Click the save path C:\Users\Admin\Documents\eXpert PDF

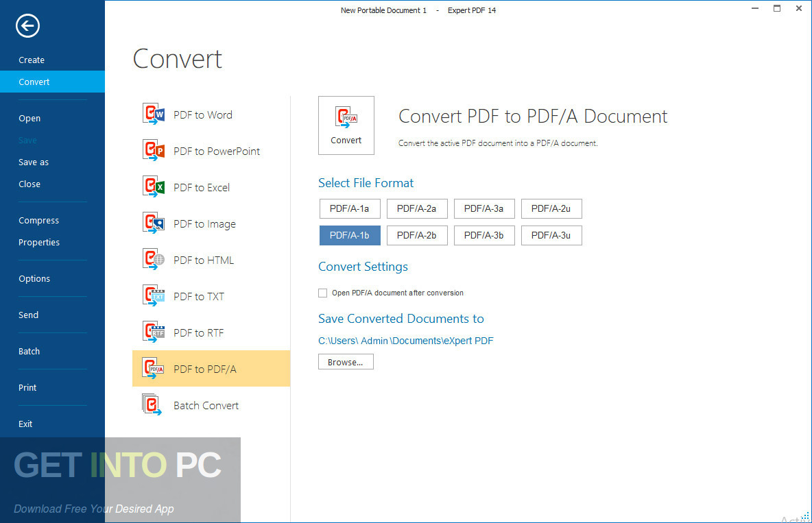(x=405, y=341)
